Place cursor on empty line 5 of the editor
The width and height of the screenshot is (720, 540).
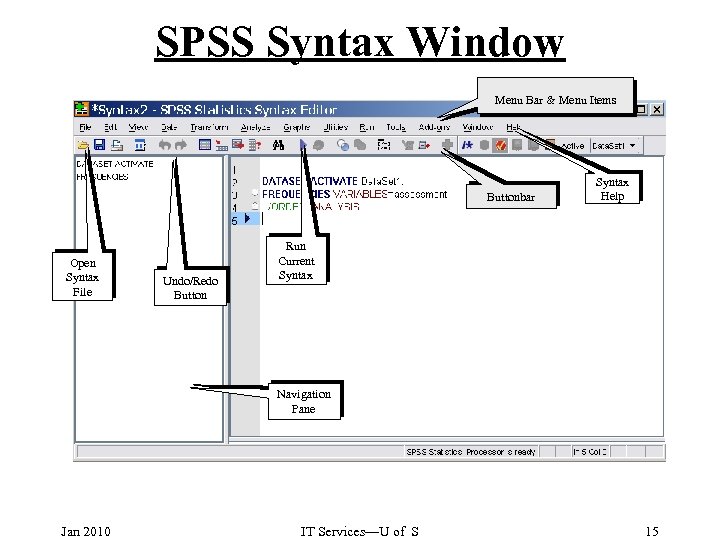pyautogui.click(x=459, y=219)
